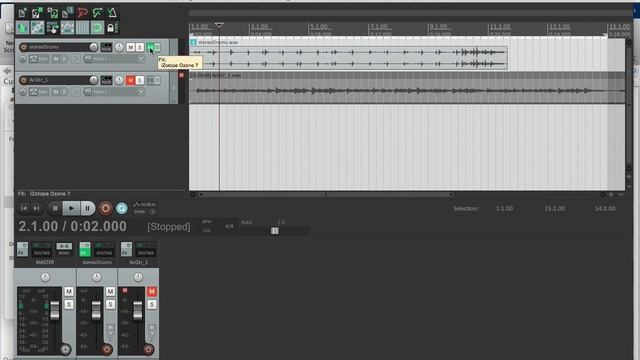Click the horizontal arrange scrollbar
The width and height of the screenshot is (640, 360).
click(326, 195)
